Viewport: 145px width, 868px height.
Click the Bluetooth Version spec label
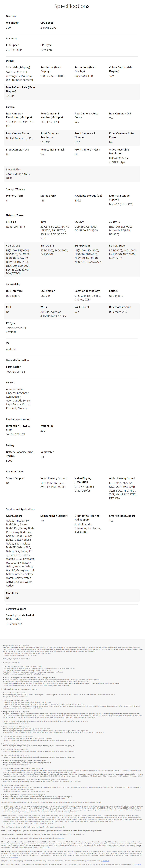point(120,307)
